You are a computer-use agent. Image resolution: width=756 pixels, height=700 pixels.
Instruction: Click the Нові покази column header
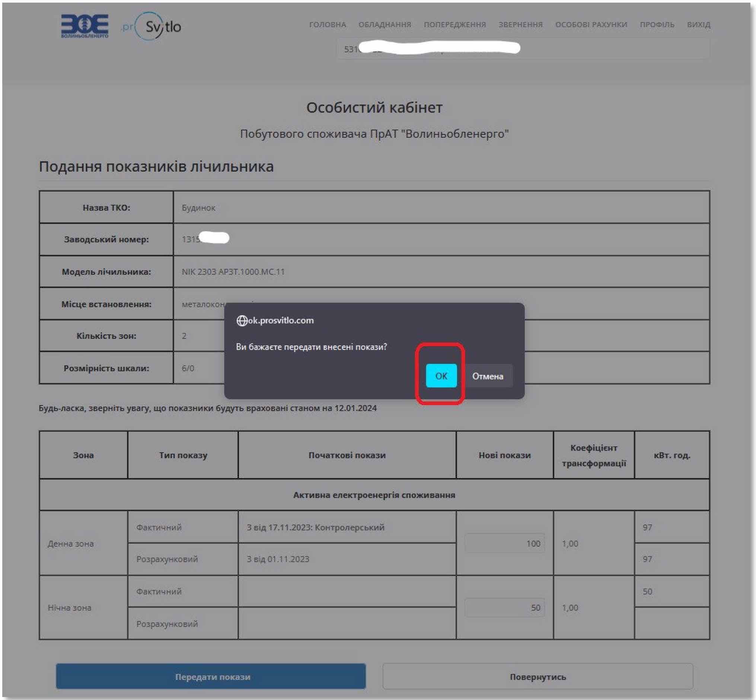point(504,455)
